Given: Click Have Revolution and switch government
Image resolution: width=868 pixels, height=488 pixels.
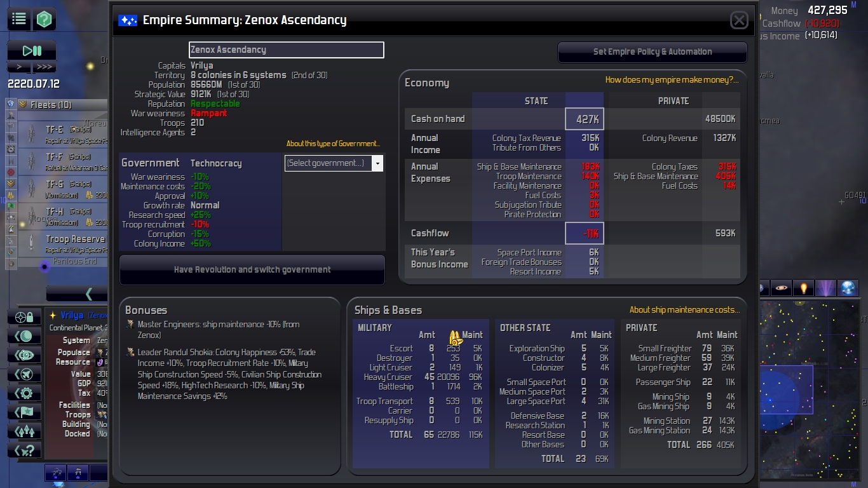Looking at the screenshot, I should (x=252, y=269).
